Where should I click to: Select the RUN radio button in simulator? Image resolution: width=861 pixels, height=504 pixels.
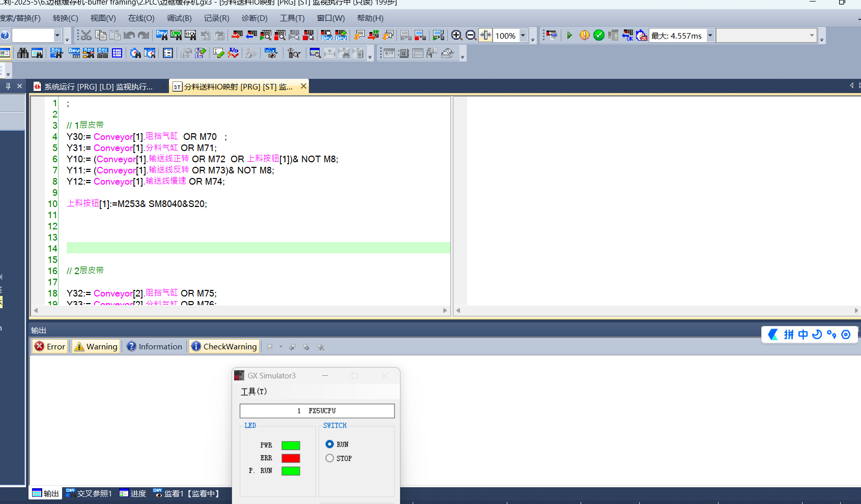[x=330, y=444]
